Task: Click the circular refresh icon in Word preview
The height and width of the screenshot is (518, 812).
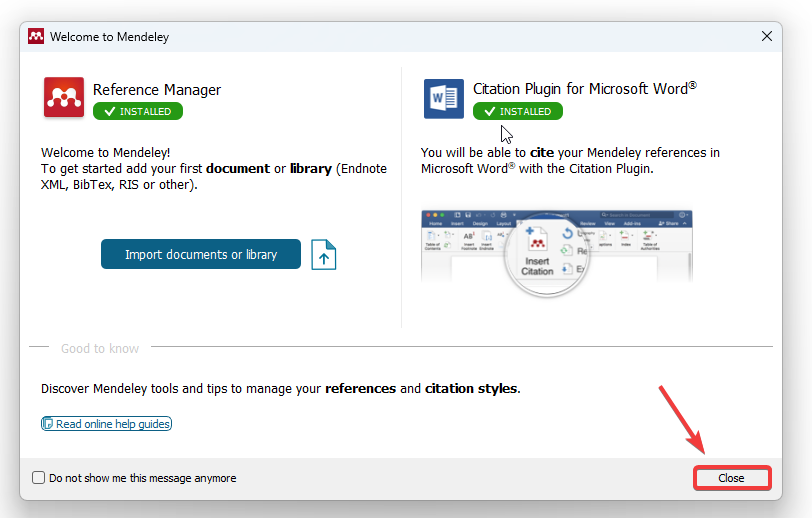Action: click(x=566, y=234)
